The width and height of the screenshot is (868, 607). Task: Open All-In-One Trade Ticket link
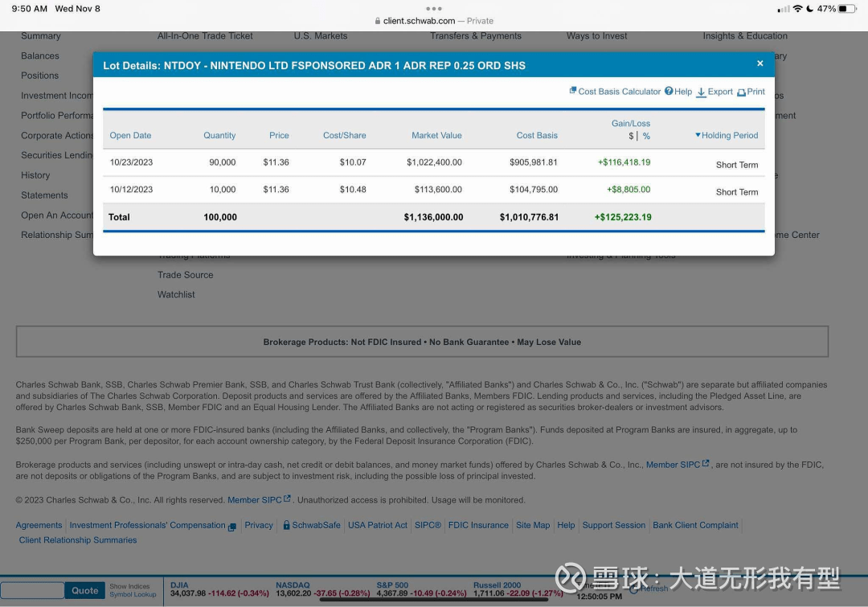coord(205,36)
